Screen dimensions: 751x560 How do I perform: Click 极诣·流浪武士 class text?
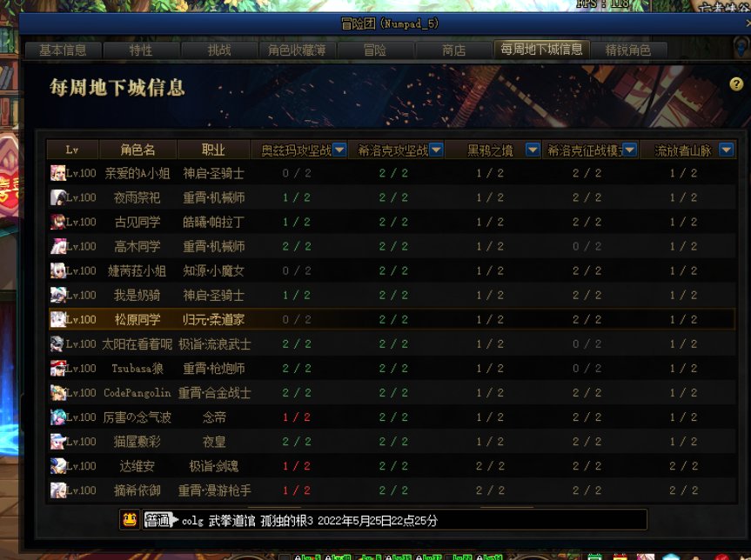tap(215, 344)
